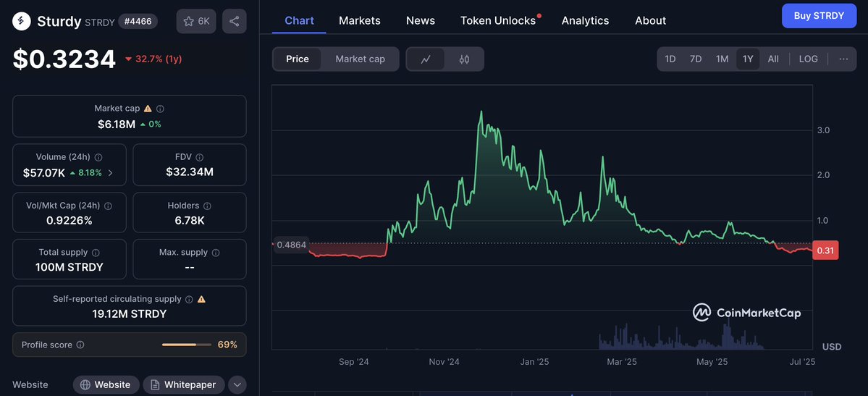The height and width of the screenshot is (396, 868).
Task: Open the Analytics tab
Action: [585, 20]
